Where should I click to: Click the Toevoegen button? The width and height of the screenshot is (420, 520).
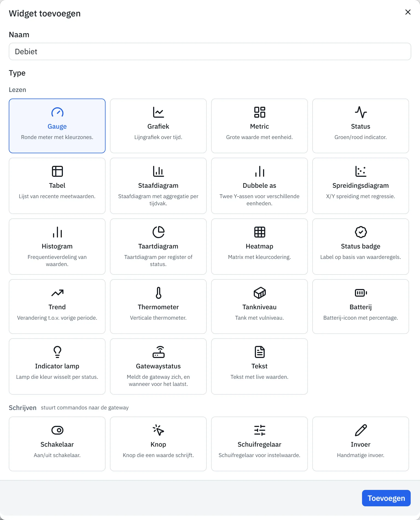click(x=386, y=498)
